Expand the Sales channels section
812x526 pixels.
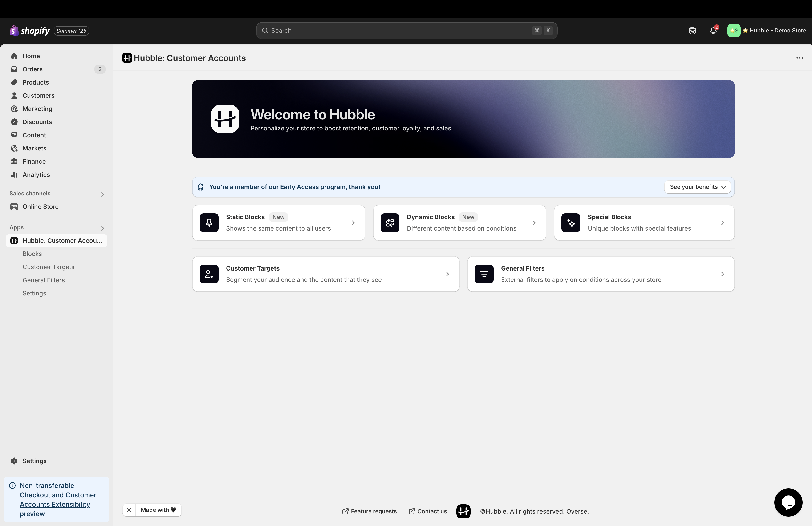(x=102, y=194)
